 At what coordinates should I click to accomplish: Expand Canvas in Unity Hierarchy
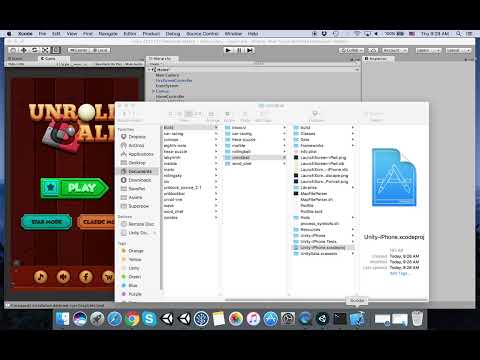tap(153, 91)
